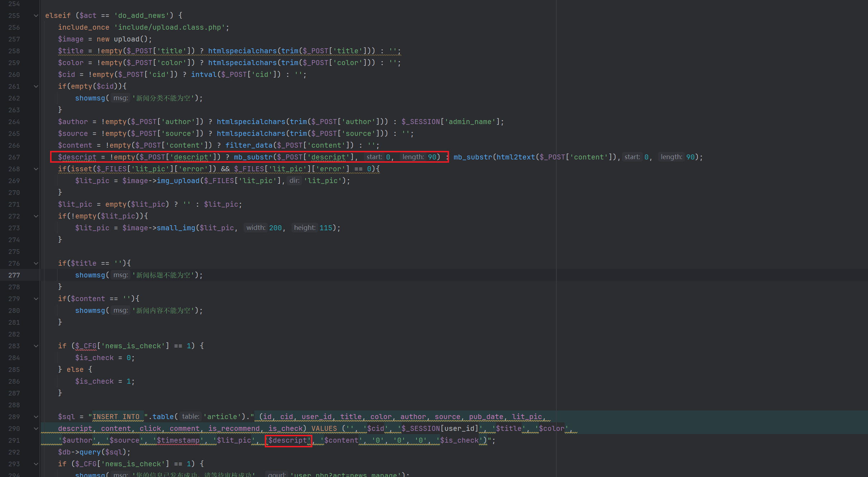Click the $is_check = 0 assignment
Image resolution: width=868 pixels, height=477 pixels.
105,358
